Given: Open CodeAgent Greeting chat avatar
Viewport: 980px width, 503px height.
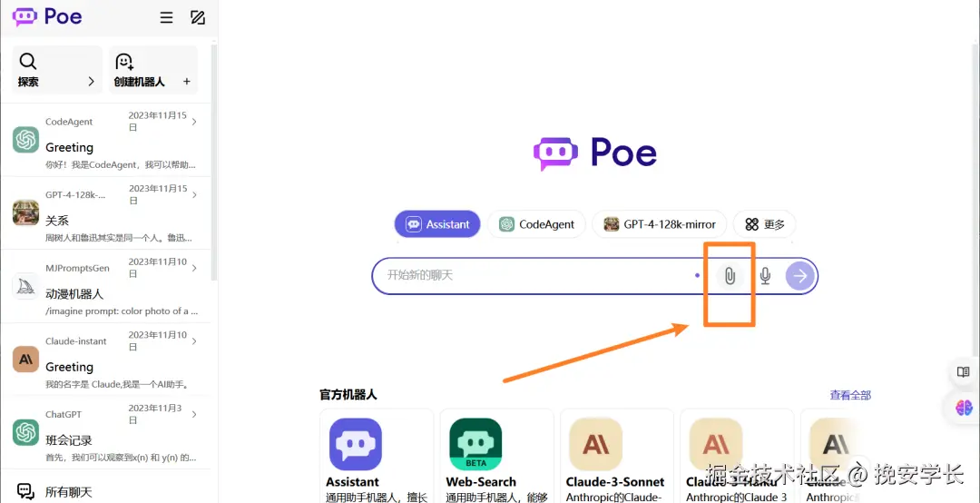Looking at the screenshot, I should pos(25,140).
